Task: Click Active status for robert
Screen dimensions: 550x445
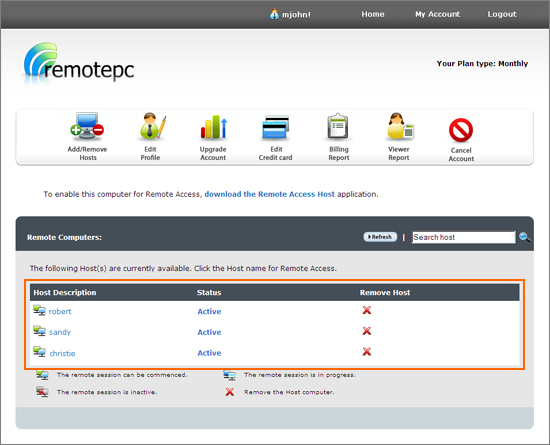Action: (x=209, y=311)
